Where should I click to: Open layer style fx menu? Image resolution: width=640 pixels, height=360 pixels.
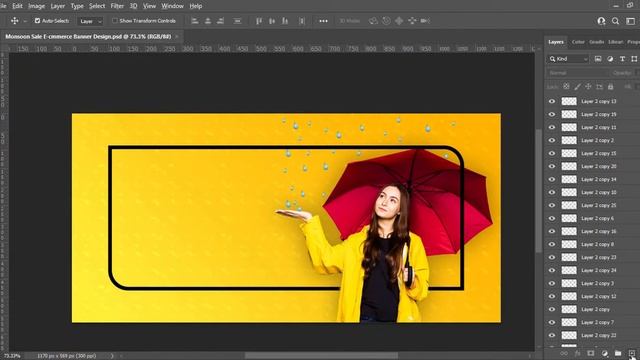pyautogui.click(x=578, y=353)
